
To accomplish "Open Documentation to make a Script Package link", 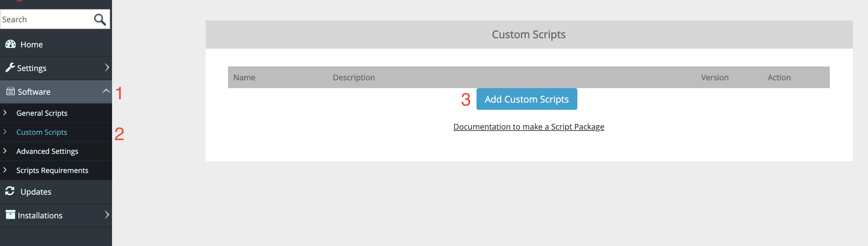I will (529, 127).
